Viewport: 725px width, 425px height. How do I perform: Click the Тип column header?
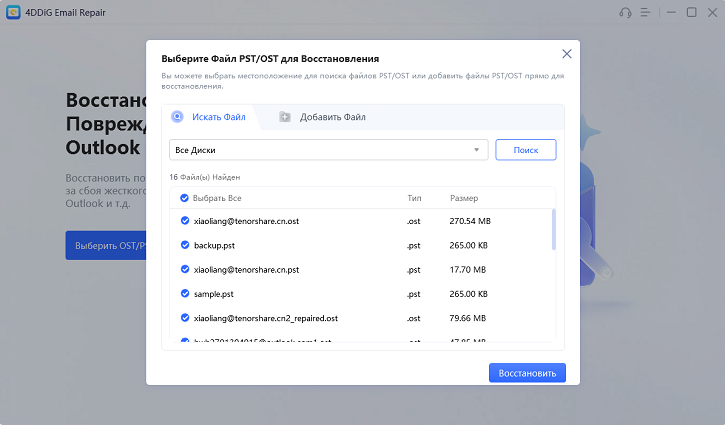[x=414, y=198]
